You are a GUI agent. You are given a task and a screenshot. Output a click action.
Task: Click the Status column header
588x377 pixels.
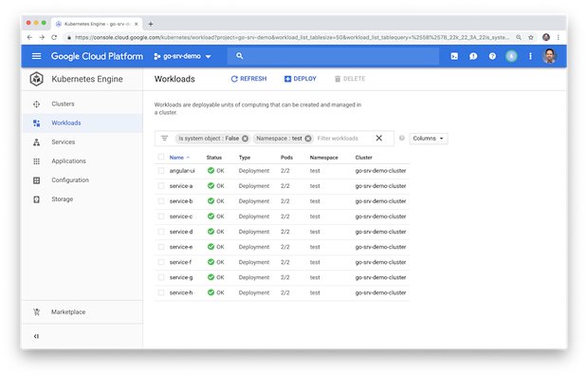click(214, 158)
